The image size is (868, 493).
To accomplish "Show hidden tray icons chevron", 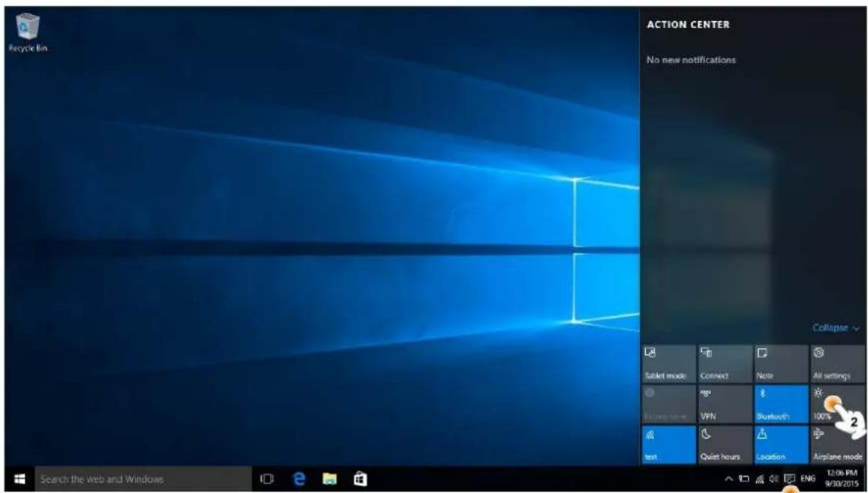I will pos(729,479).
